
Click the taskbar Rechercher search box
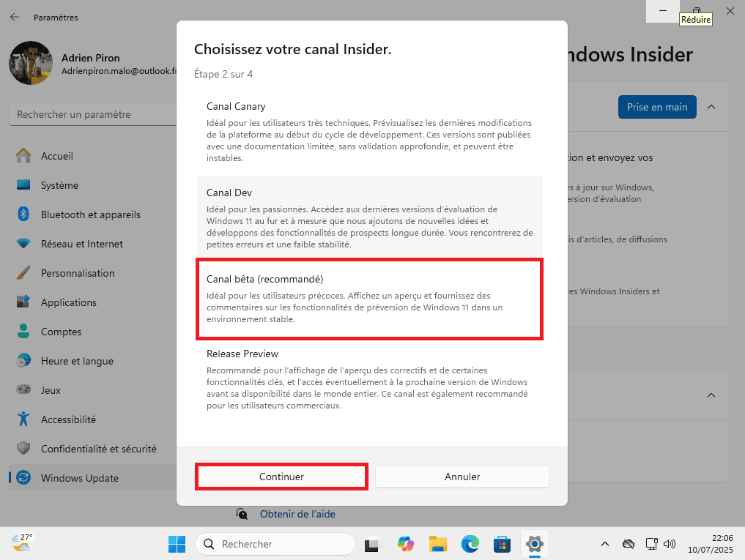tap(275, 544)
